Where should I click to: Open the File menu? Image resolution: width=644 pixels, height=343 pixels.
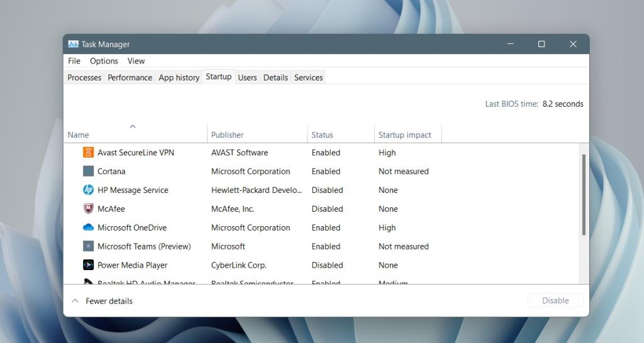tap(74, 61)
